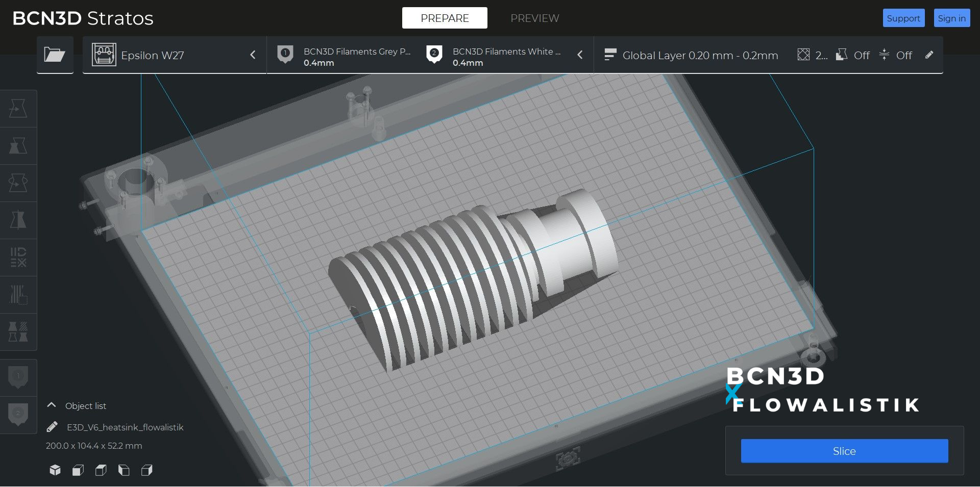Rename E3D_V6_heatsink_flowalistik with the pencil icon

[x=52, y=427]
